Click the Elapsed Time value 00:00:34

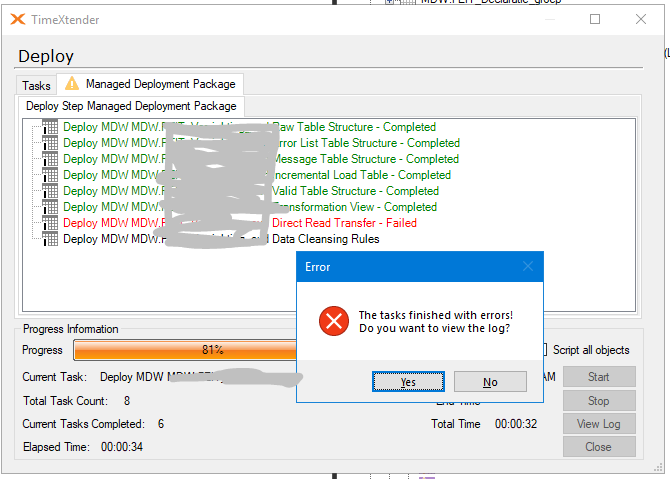point(122,447)
